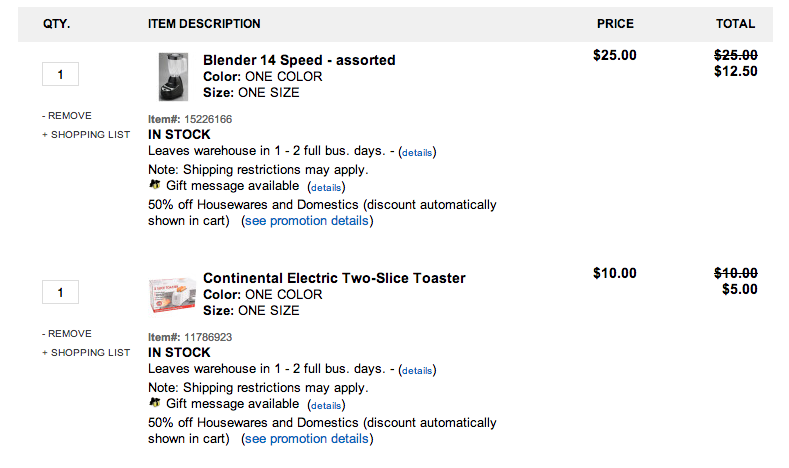The width and height of the screenshot is (789, 468).
Task: Add the Toaster to the Shopping List
Action: click(x=86, y=353)
